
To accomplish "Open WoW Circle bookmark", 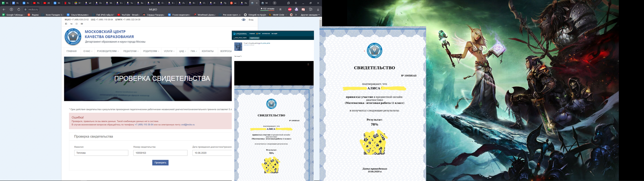I will [x=278, y=15].
